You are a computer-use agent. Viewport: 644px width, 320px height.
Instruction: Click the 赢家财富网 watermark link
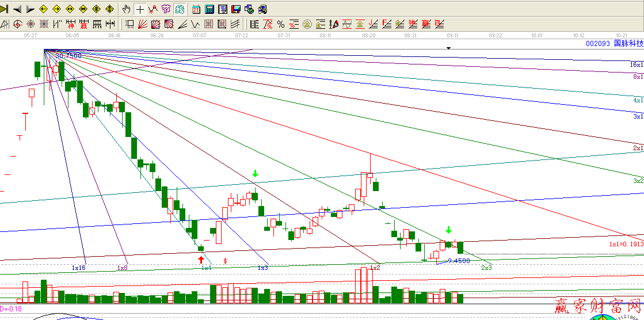(599, 305)
